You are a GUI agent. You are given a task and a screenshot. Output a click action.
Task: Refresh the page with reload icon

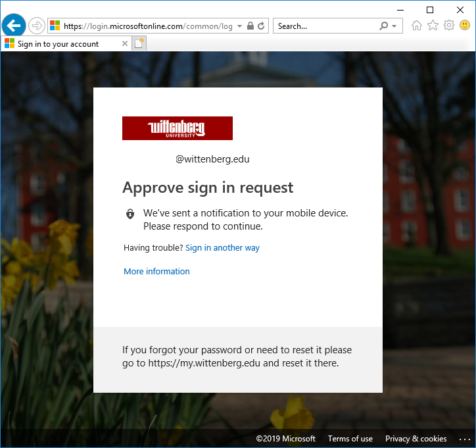click(x=261, y=26)
